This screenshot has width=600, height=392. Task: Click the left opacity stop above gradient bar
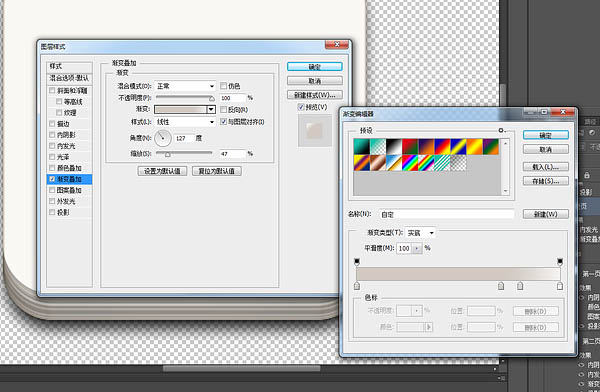pos(357,262)
